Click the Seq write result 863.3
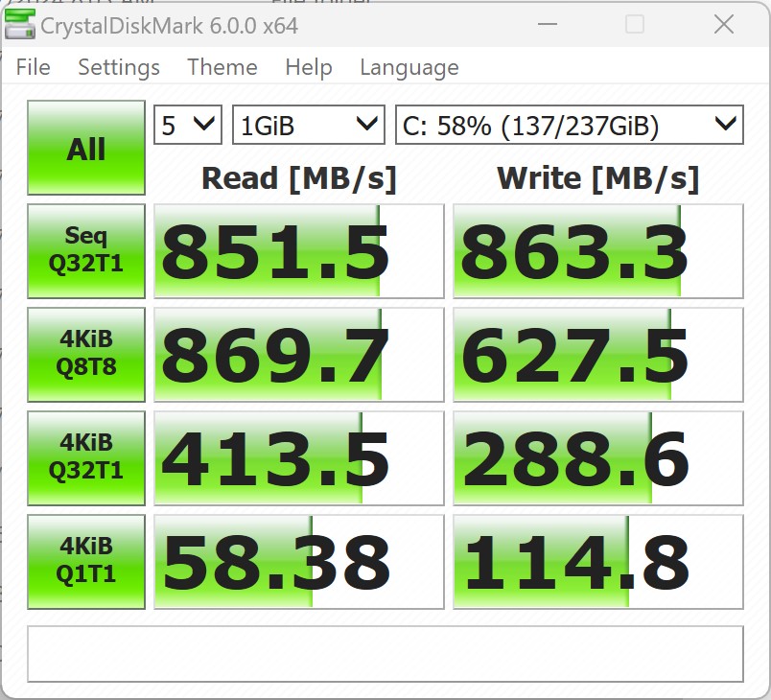The width and height of the screenshot is (771, 700). pos(597,251)
